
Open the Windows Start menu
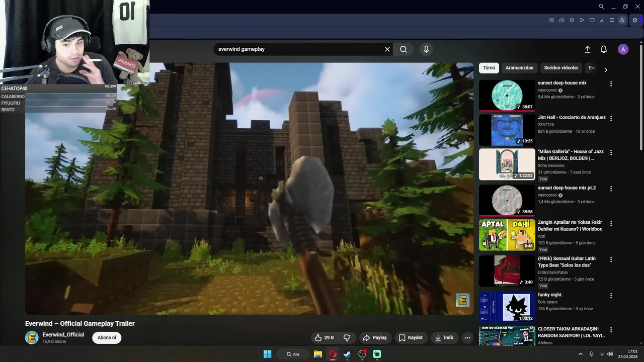[268, 354]
